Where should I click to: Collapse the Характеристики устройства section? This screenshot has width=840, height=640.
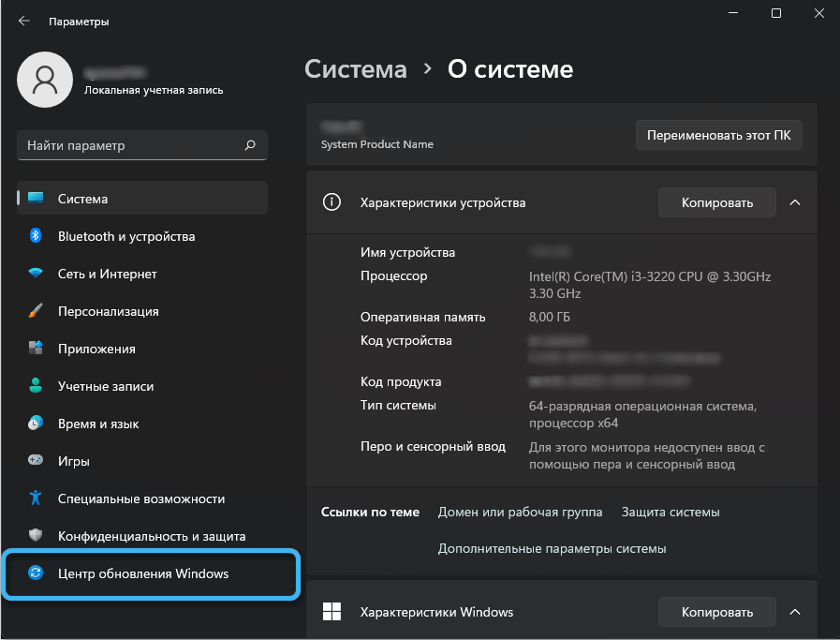(795, 202)
